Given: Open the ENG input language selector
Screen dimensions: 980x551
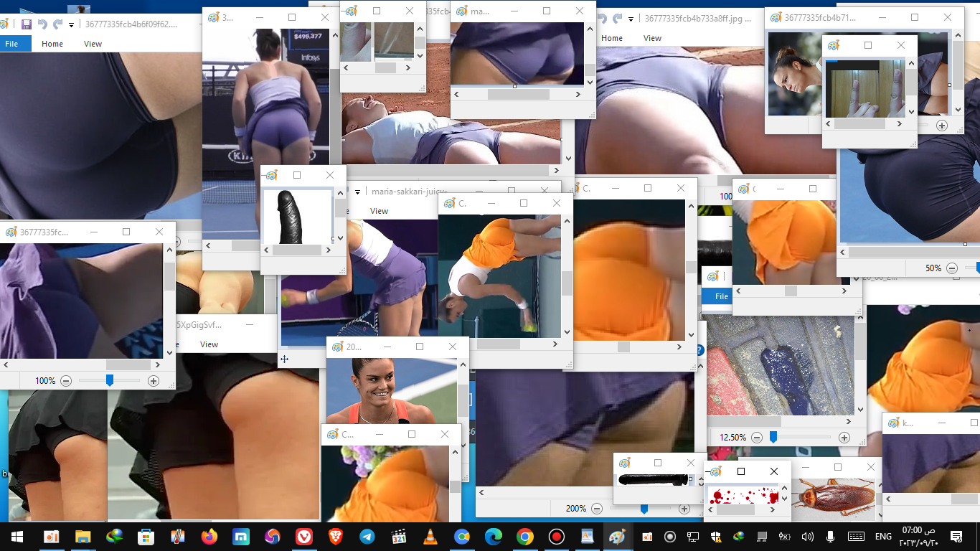Looking at the screenshot, I should coord(883,537).
